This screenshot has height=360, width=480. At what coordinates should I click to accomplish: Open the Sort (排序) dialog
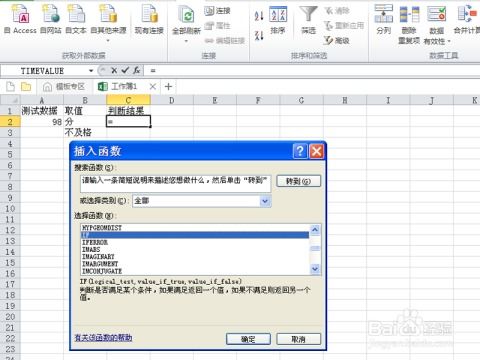pyautogui.click(x=278, y=20)
